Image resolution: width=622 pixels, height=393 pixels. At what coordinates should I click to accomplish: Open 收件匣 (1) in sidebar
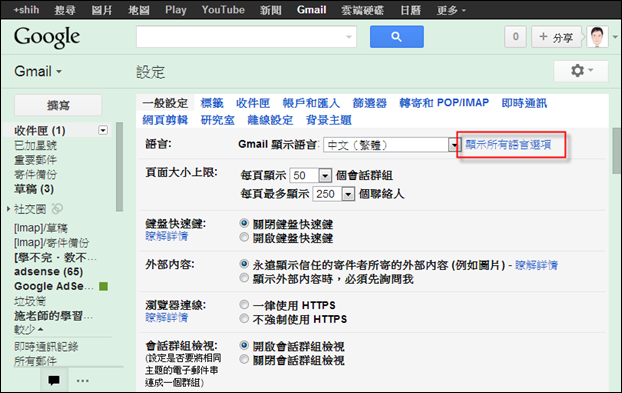pos(40,130)
